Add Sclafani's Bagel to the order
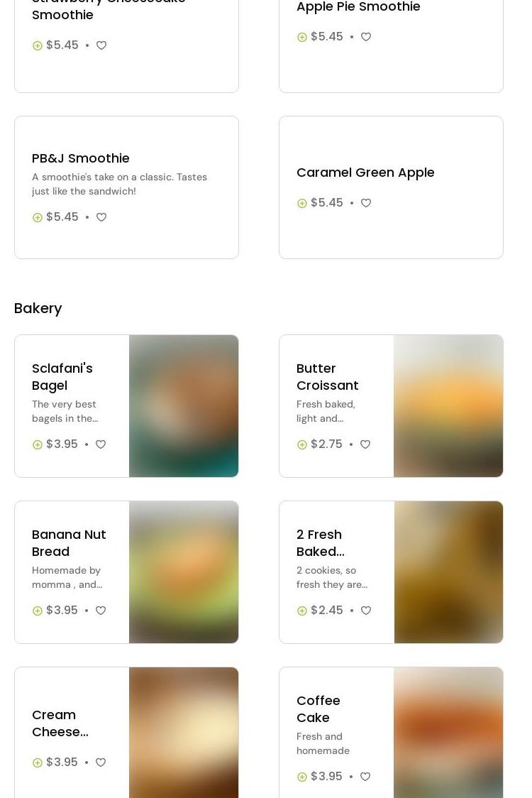Viewport: 532px width, 798px height. [38, 444]
